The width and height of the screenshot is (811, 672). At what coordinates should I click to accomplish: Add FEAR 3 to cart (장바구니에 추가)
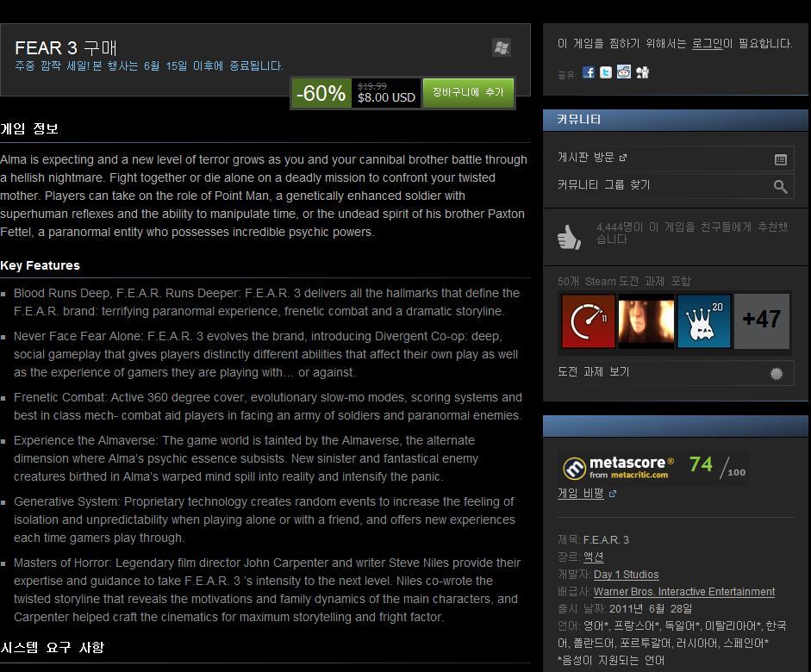click(468, 92)
